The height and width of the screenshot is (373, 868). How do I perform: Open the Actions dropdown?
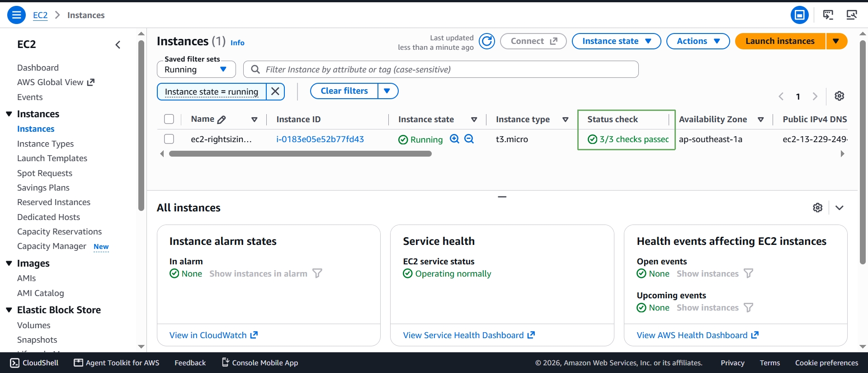pos(698,41)
